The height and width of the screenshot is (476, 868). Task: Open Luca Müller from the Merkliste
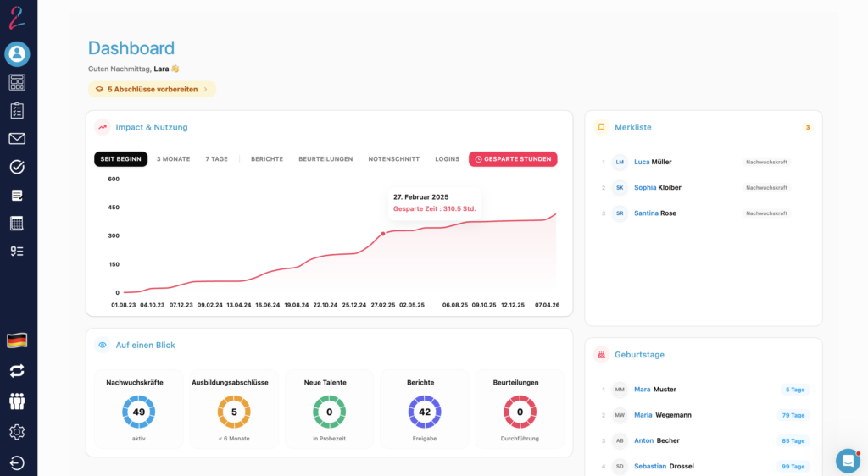[652, 162]
